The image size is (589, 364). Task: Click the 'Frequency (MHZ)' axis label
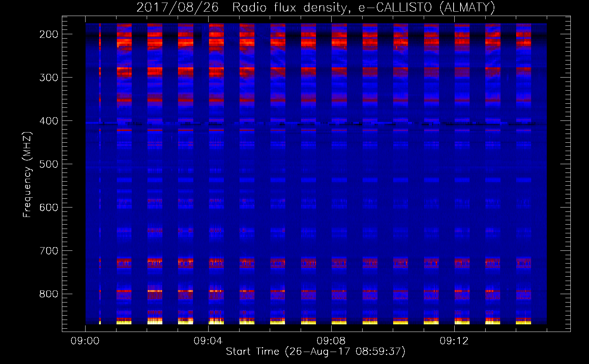[27, 175]
